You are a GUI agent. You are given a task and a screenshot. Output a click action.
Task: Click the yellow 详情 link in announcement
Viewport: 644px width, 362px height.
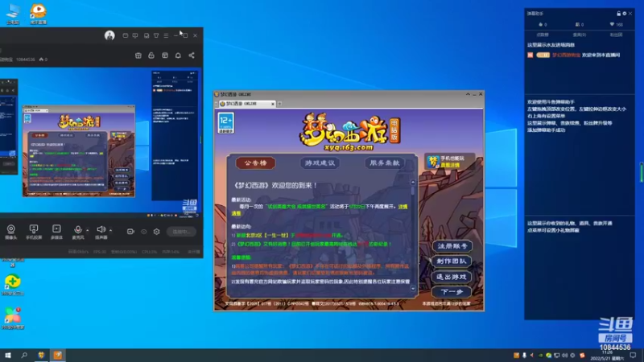coord(402,207)
